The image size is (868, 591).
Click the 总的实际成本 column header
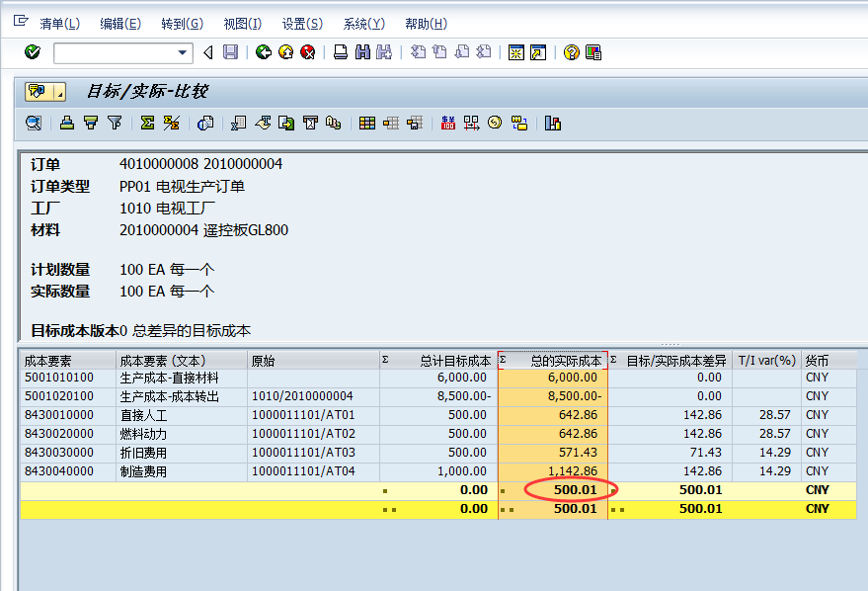553,361
